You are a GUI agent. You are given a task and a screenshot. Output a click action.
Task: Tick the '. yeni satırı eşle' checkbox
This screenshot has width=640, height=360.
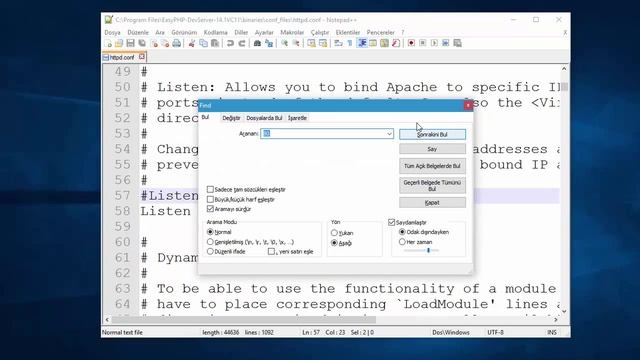pyautogui.click(x=271, y=251)
